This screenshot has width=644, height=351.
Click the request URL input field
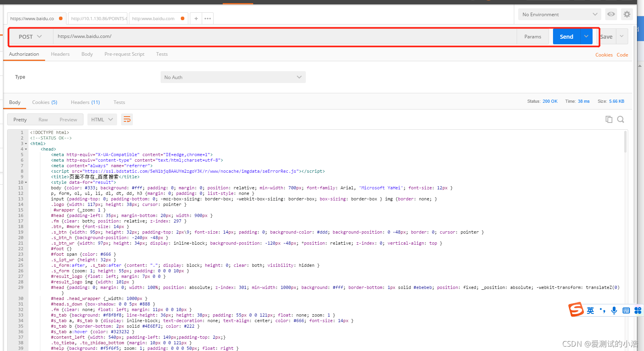point(285,36)
